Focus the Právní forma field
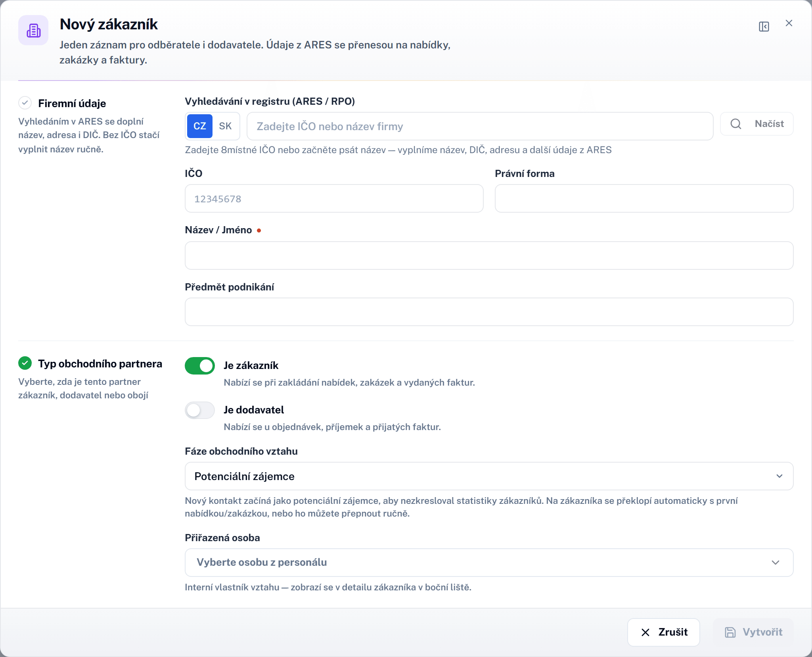Viewport: 812px width, 657px height. coord(644,198)
